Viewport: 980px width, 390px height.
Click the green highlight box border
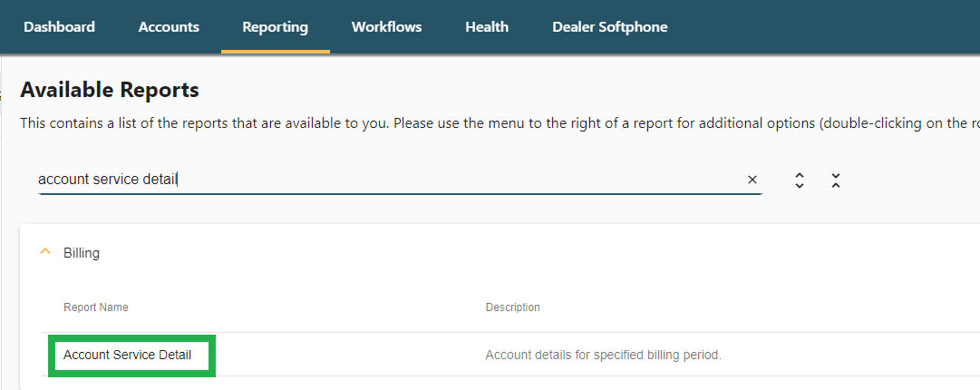pos(49,355)
